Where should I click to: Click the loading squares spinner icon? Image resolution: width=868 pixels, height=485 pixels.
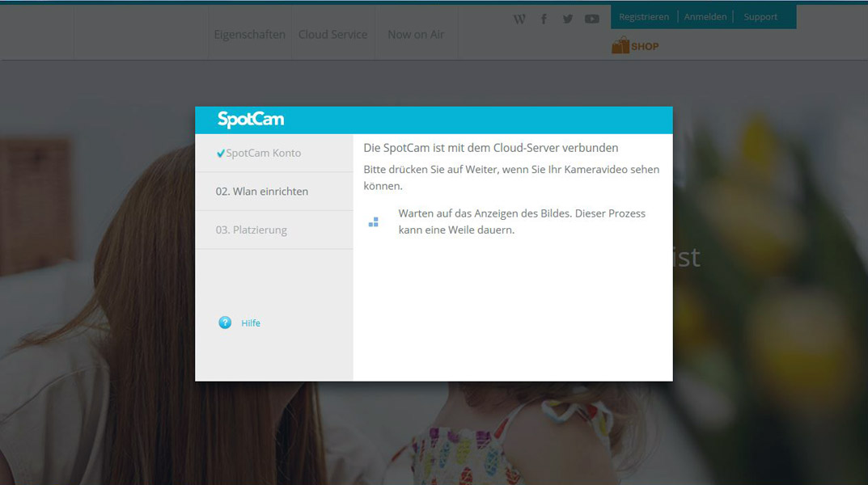[374, 221]
